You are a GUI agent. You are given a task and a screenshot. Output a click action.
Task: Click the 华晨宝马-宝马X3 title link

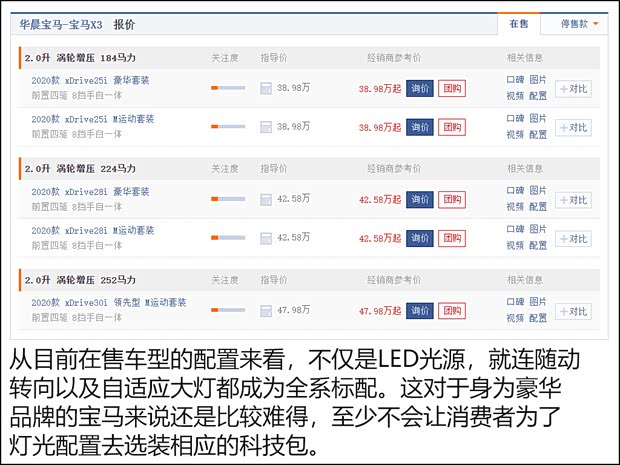coord(61,25)
